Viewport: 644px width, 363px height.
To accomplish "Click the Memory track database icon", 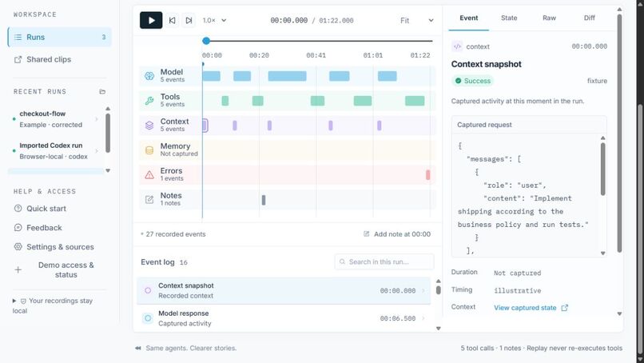I will [x=149, y=150].
